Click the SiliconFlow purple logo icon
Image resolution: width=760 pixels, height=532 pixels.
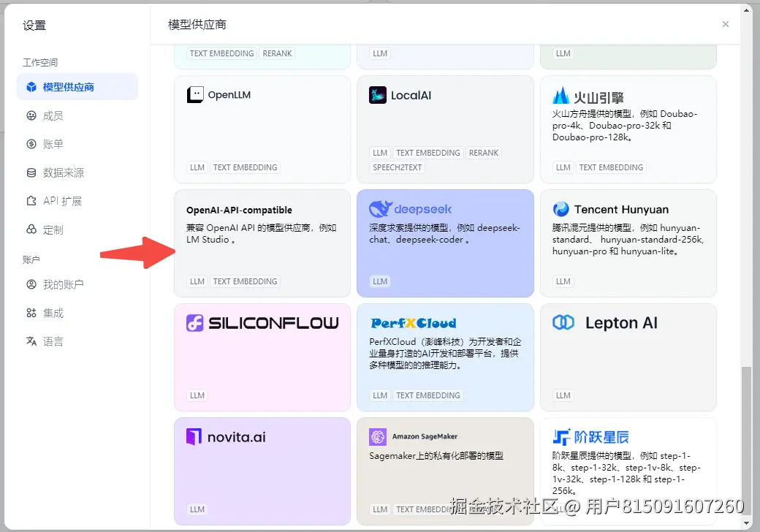coord(195,323)
